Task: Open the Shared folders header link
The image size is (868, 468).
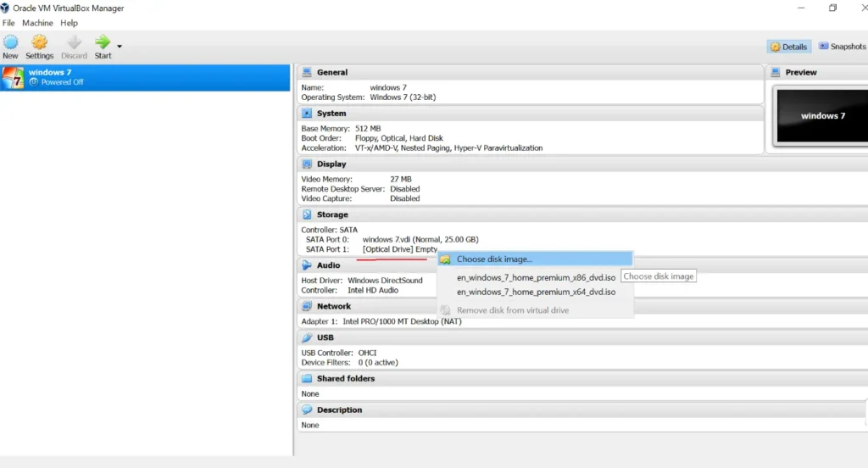Action: [346, 378]
